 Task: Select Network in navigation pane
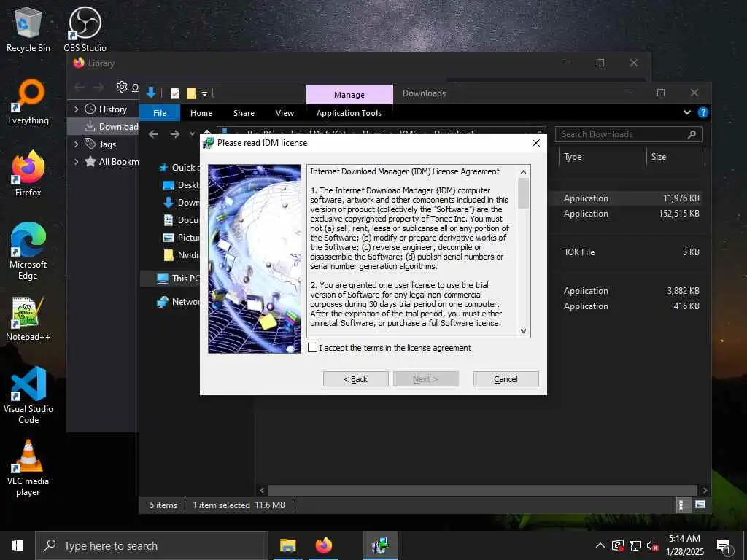point(178,301)
